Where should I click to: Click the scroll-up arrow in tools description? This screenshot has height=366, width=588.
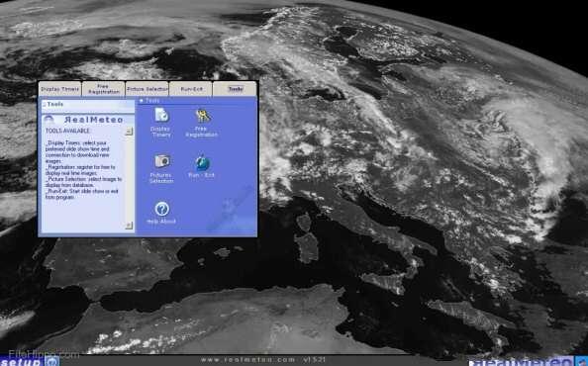pos(129,132)
